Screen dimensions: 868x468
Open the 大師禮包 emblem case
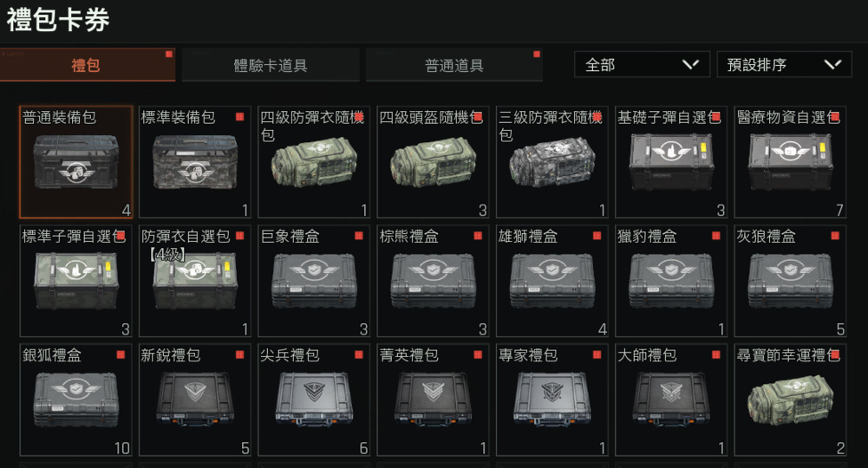pyautogui.click(x=671, y=400)
